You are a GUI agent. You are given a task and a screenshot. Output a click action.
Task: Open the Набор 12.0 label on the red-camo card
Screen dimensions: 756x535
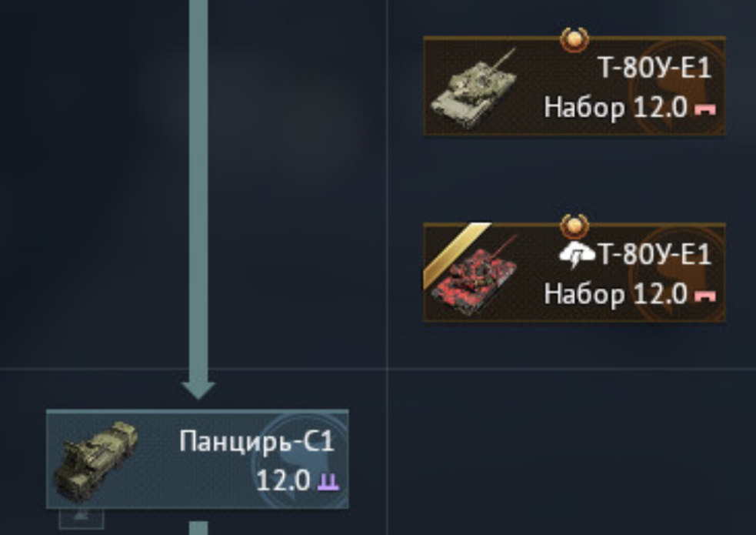coord(615,294)
